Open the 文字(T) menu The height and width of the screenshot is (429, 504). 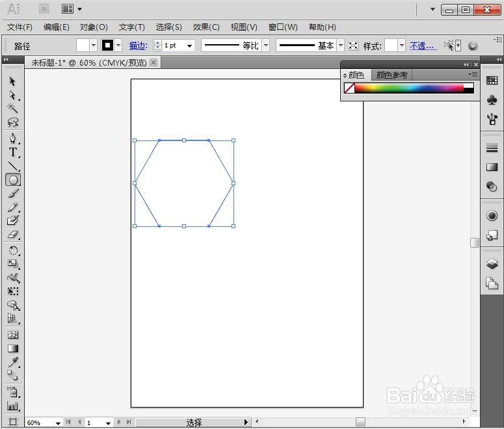point(132,27)
